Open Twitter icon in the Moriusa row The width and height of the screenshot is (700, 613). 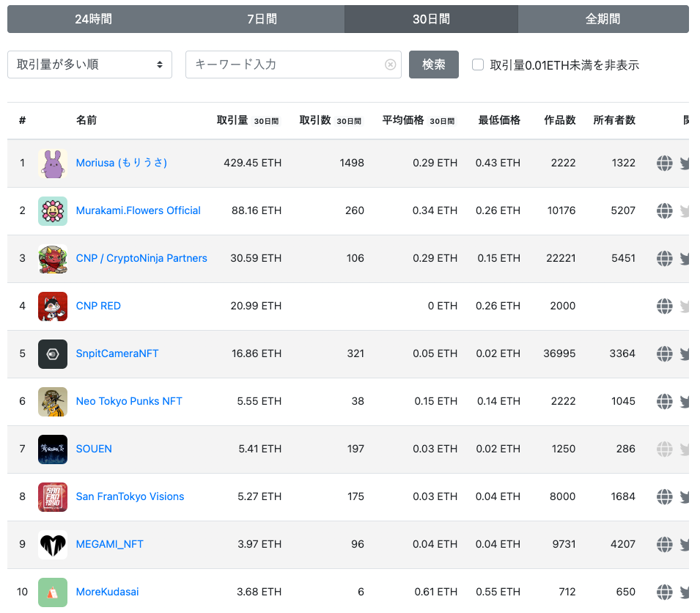(685, 164)
